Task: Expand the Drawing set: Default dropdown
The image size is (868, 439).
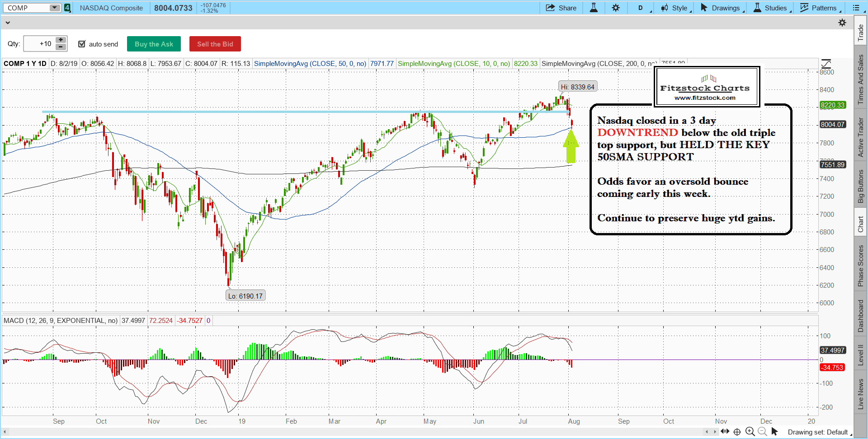Action: point(819,432)
